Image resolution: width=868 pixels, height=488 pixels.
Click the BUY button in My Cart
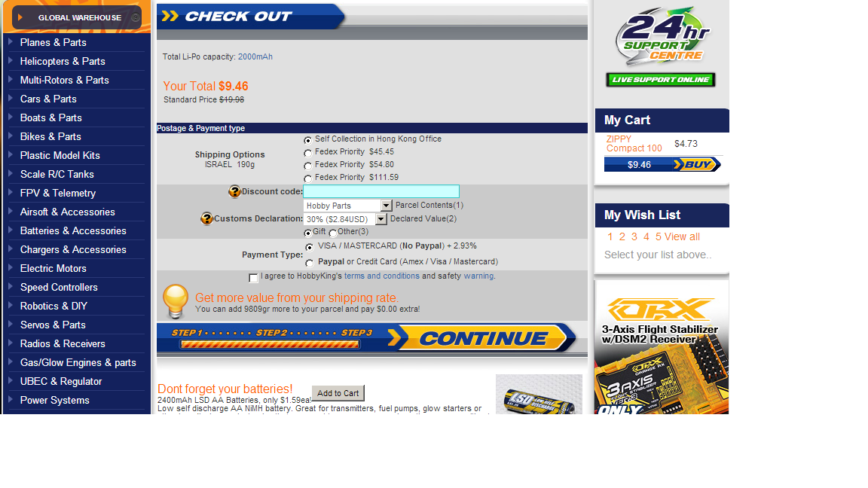(x=696, y=164)
